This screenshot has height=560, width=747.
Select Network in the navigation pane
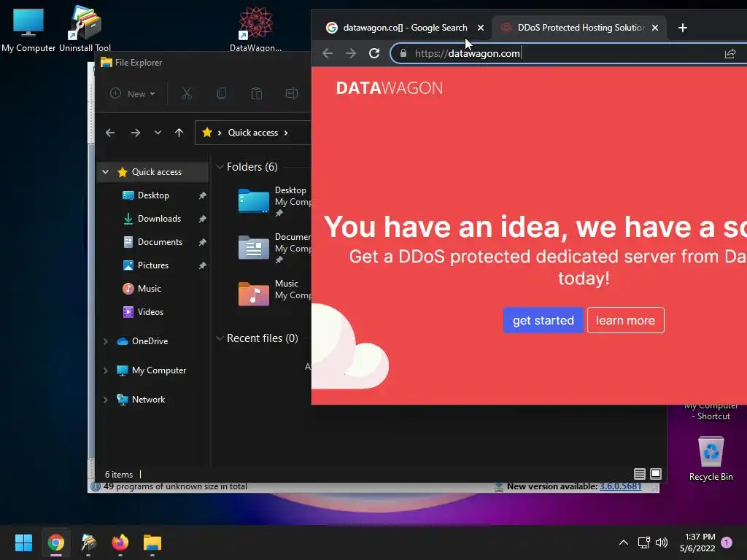(x=148, y=400)
